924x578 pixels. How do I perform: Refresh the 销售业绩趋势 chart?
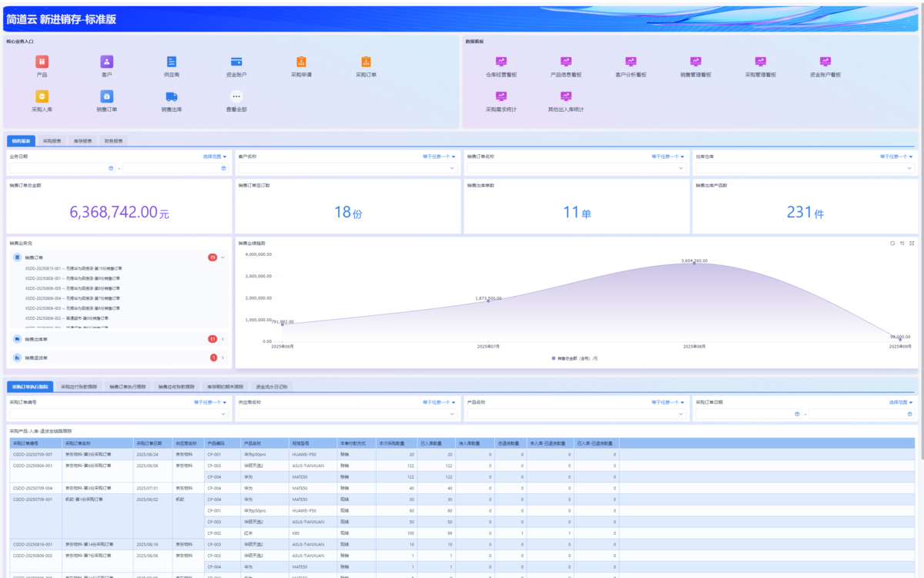pyautogui.click(x=892, y=243)
